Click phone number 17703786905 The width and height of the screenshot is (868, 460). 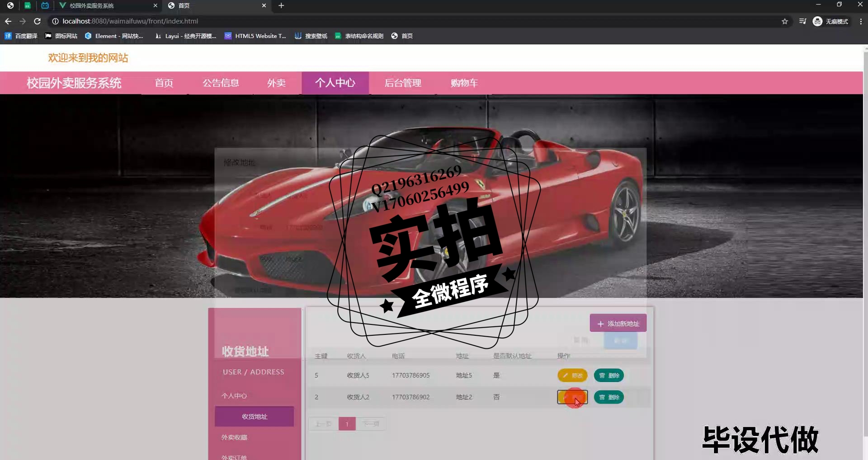[410, 375]
